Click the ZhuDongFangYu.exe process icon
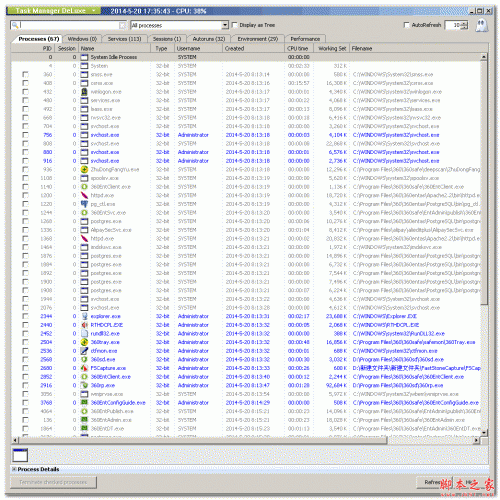This screenshot has width=500, height=500. (x=85, y=169)
